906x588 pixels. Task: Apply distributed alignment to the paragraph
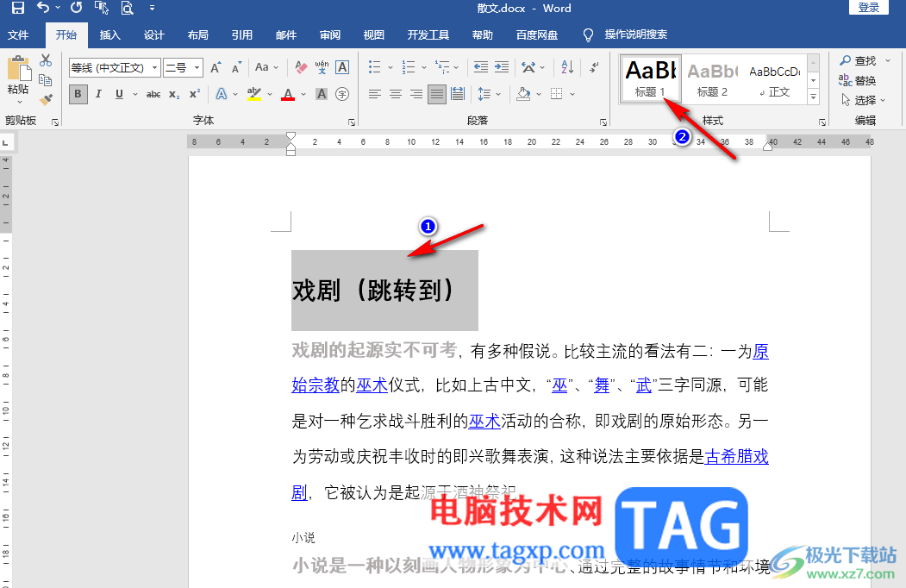coord(458,94)
